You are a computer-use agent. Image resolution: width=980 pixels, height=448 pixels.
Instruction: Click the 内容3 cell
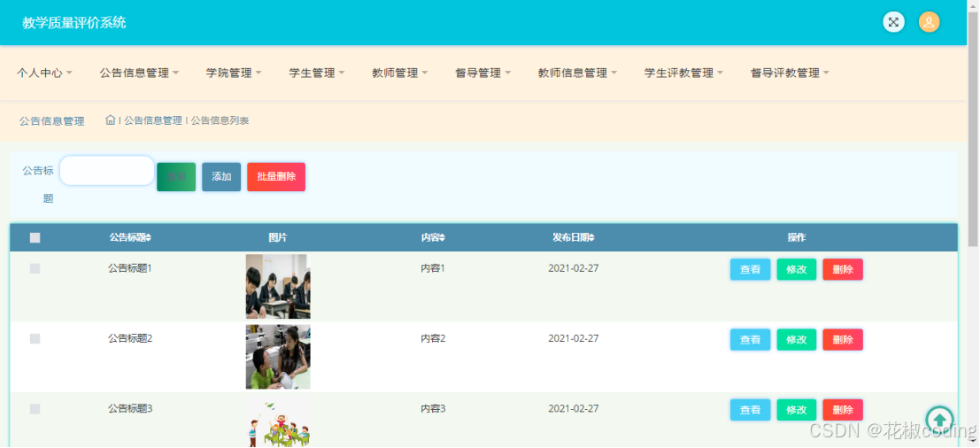[x=433, y=409]
